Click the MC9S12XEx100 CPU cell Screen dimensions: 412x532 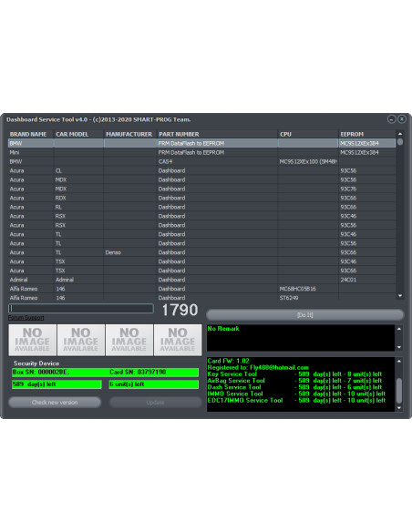(x=308, y=161)
